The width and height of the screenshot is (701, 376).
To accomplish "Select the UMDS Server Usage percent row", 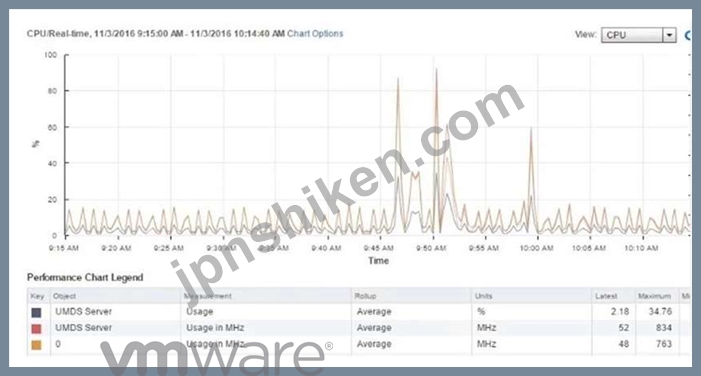I will (359, 312).
